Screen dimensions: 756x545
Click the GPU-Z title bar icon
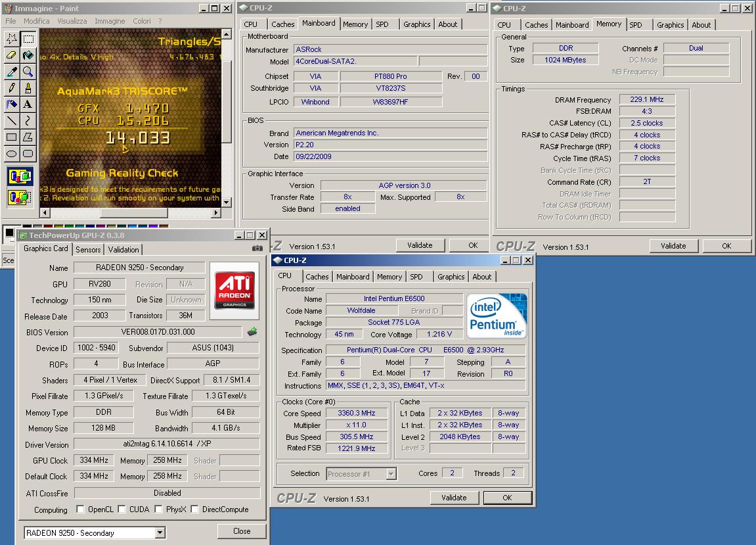tap(23, 235)
